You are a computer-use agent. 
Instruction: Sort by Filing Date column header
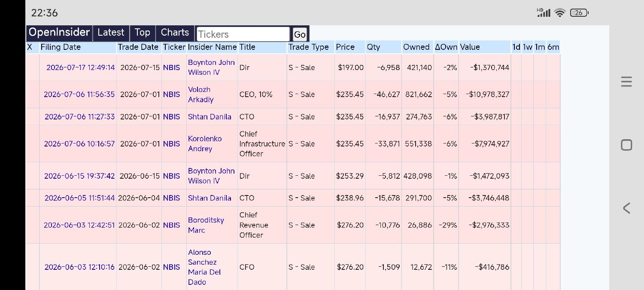pos(61,47)
